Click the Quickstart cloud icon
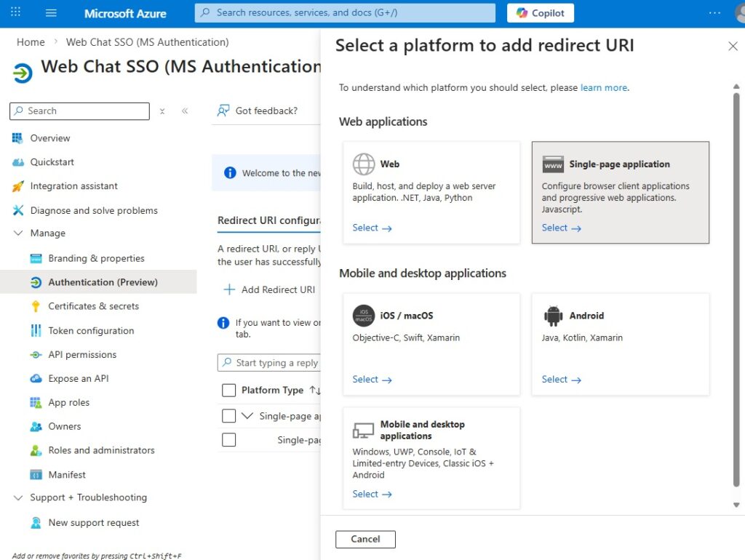745x560 pixels. pyautogui.click(x=18, y=162)
